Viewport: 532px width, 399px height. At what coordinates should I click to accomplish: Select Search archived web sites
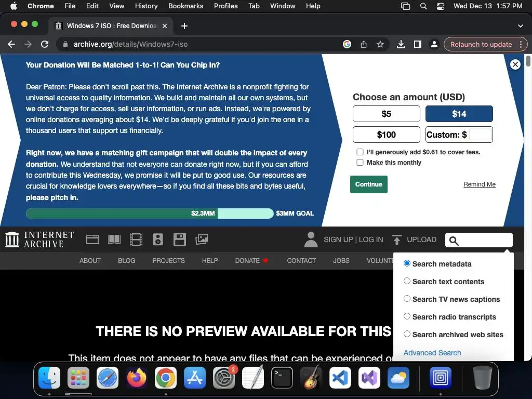407,334
